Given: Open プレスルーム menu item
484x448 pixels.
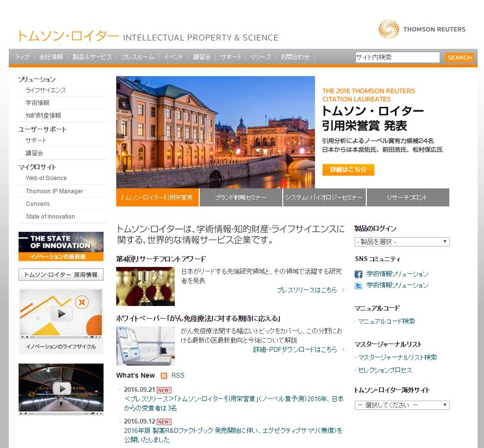Looking at the screenshot, I should 138,57.
